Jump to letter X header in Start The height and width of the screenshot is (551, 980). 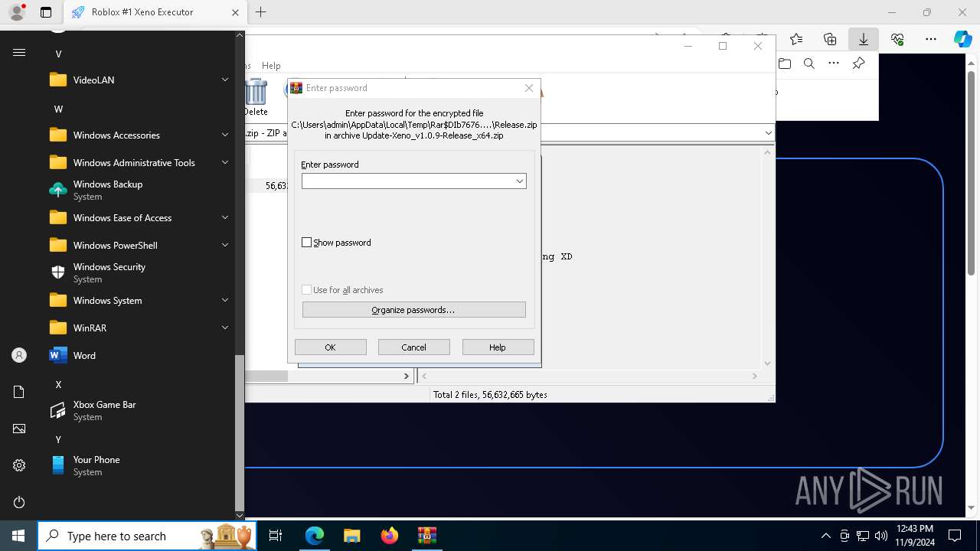coord(58,384)
